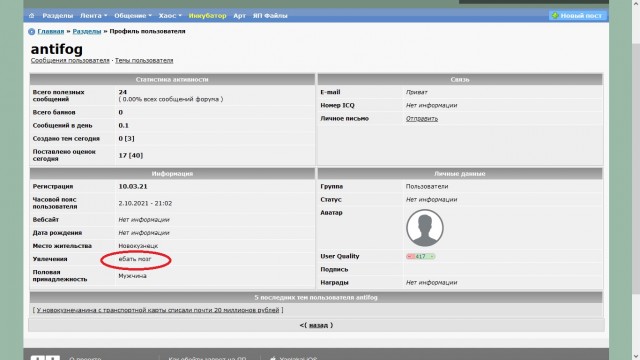Select the username heading antifog
This screenshot has height=360, width=640.
click(x=56, y=49)
